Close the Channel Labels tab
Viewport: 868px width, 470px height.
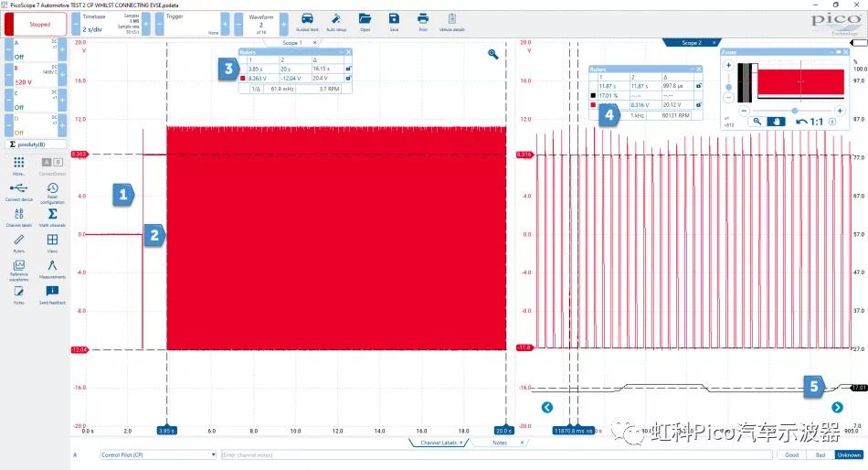coord(461,443)
